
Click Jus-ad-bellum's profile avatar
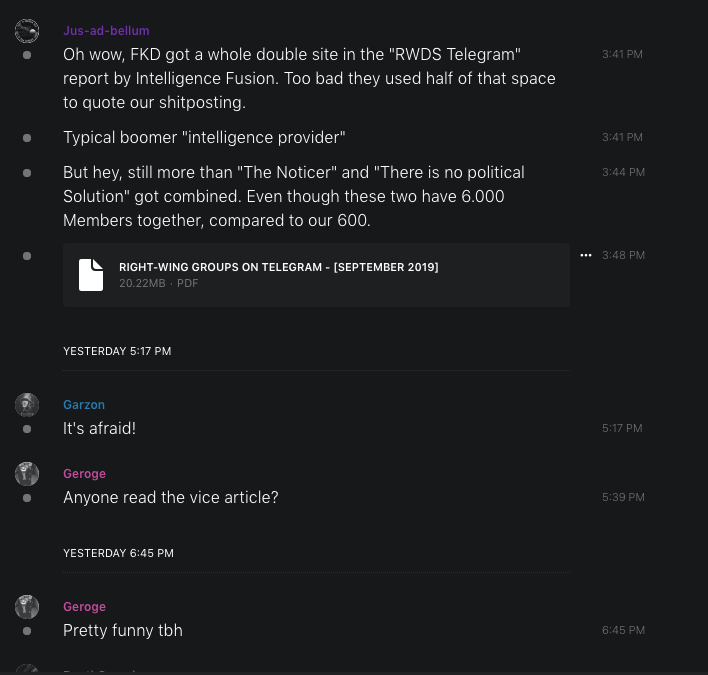coord(27,31)
